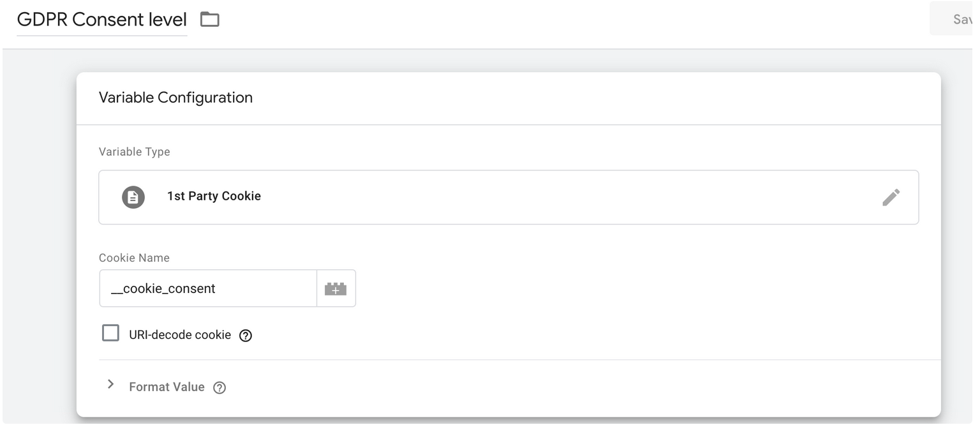Click the pencil icon to edit variable type
Viewport: 980px width, 425px height.
pyautogui.click(x=891, y=197)
